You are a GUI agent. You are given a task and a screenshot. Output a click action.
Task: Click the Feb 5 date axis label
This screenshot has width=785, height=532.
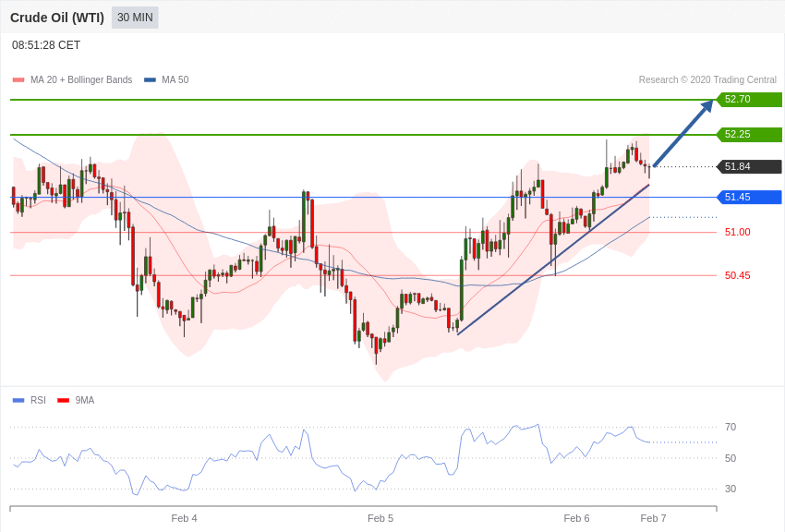(x=380, y=518)
